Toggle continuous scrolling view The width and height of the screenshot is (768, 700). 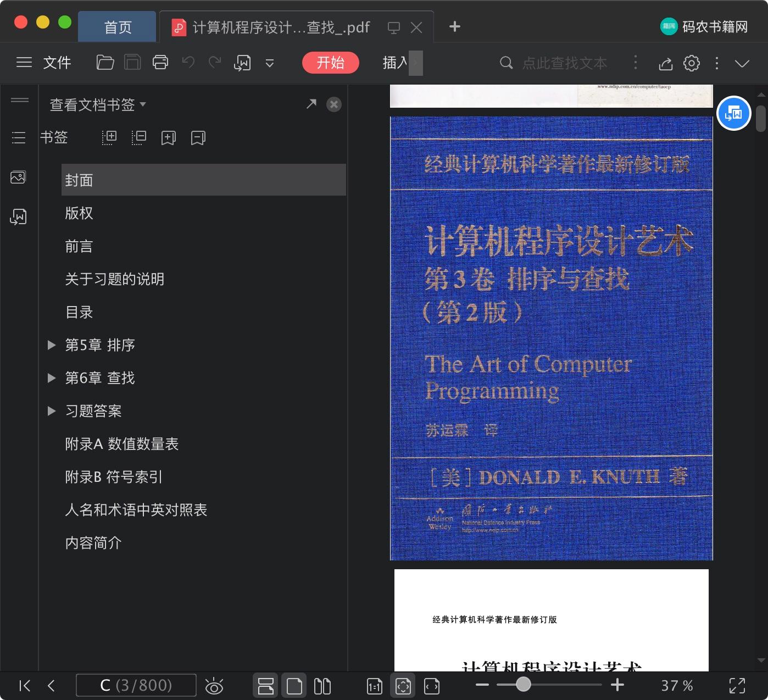(x=266, y=686)
